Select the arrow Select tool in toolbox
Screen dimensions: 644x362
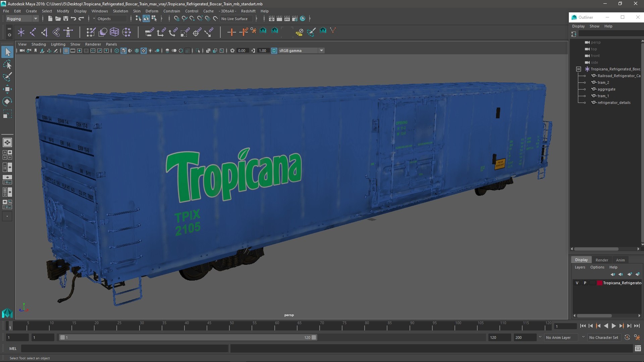(7, 52)
